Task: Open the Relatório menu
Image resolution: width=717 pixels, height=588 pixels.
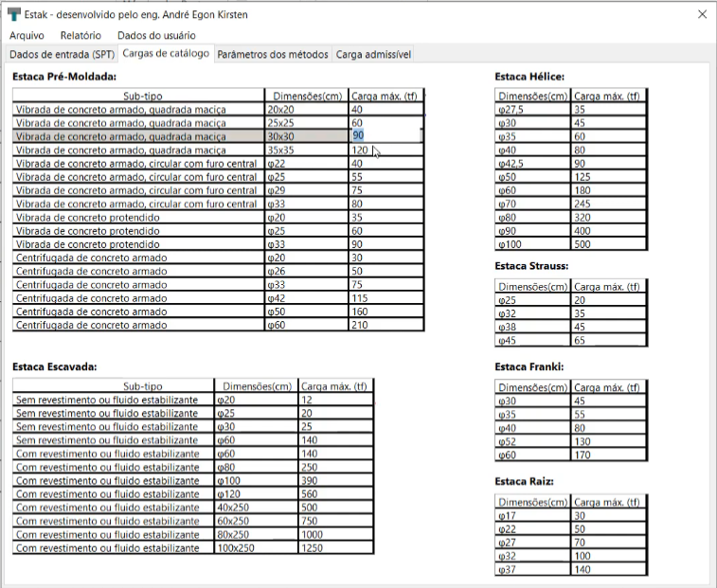Action: coord(81,35)
